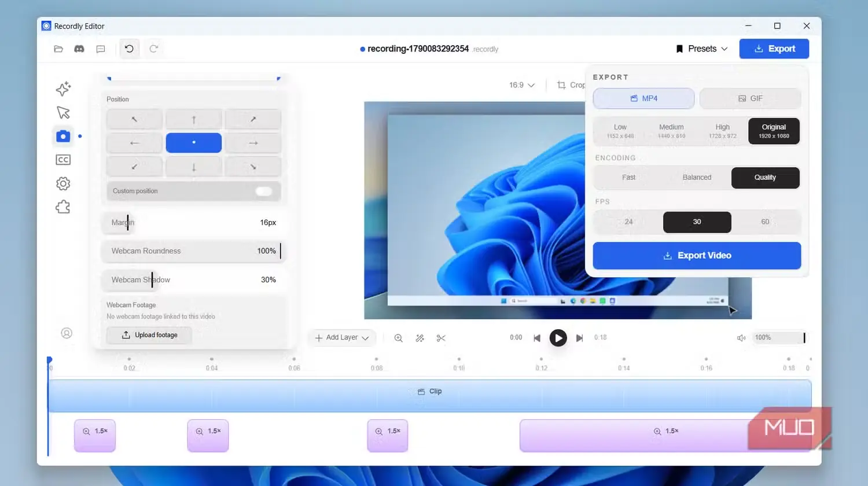Click the magic wand tool above timeline
The height and width of the screenshot is (486, 868).
coord(420,338)
